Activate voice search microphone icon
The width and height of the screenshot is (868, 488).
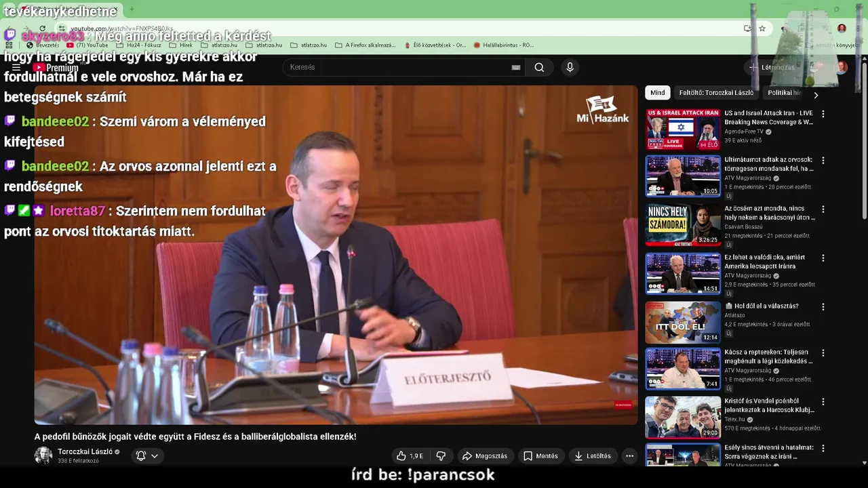pyautogui.click(x=570, y=67)
